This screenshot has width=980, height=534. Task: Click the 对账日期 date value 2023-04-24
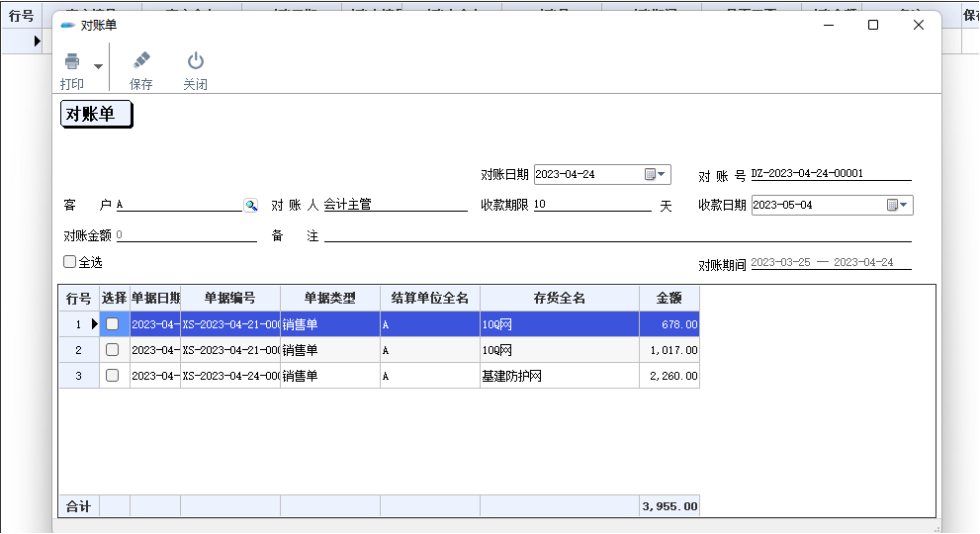click(565, 174)
